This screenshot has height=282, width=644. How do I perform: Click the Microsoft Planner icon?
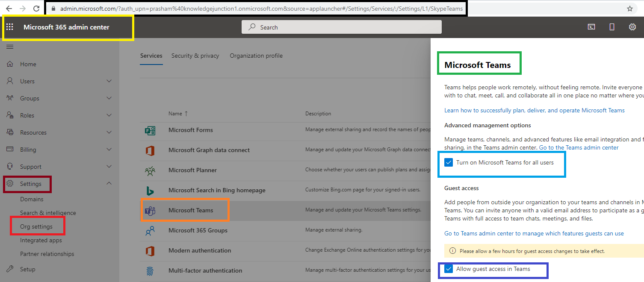pyautogui.click(x=150, y=170)
